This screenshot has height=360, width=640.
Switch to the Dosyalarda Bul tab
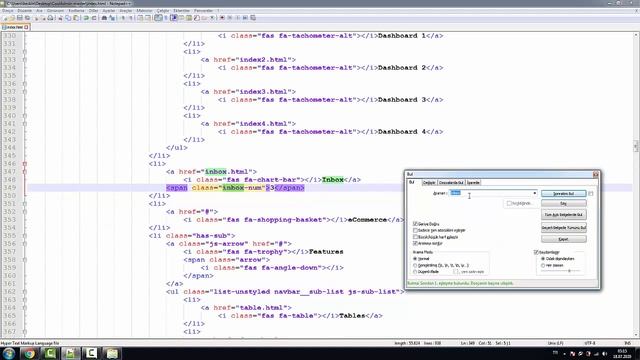click(451, 182)
